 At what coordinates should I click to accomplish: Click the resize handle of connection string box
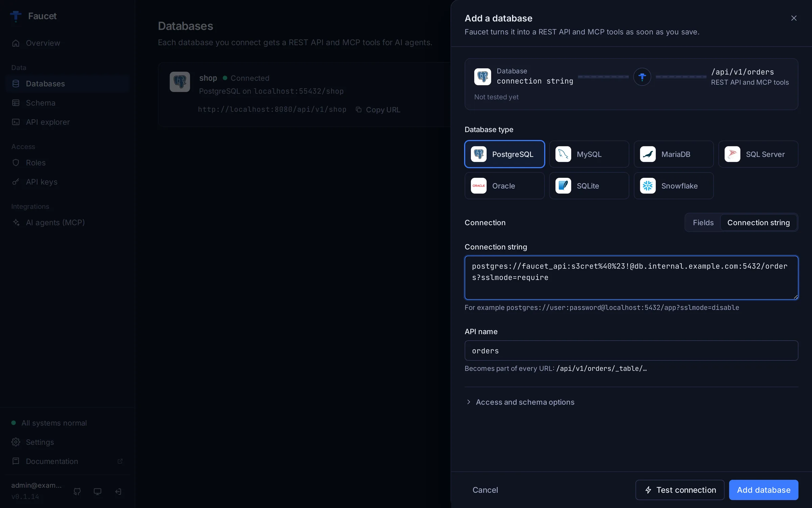click(x=795, y=296)
